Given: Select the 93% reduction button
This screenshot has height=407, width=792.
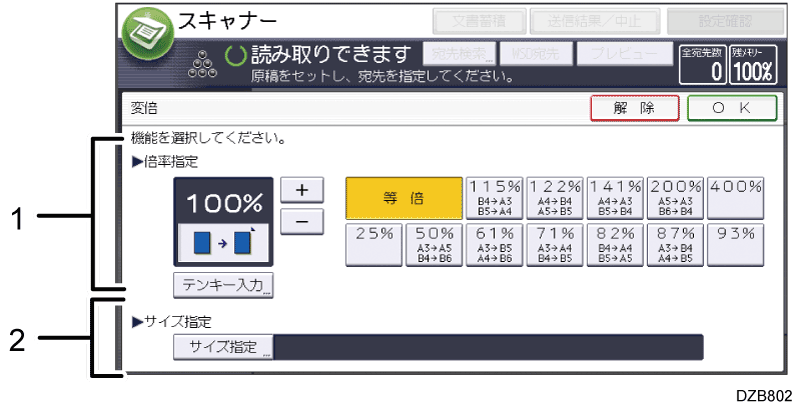Looking at the screenshot, I should coord(735,245).
